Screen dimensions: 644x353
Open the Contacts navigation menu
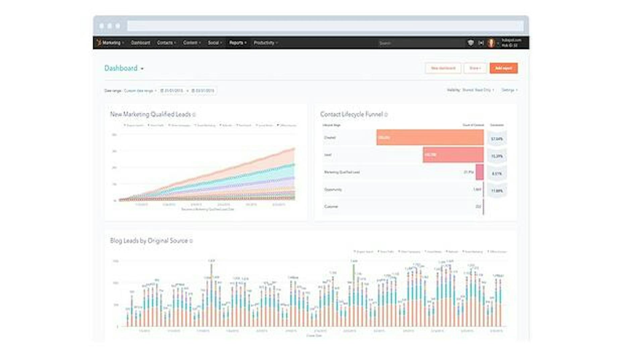[166, 43]
